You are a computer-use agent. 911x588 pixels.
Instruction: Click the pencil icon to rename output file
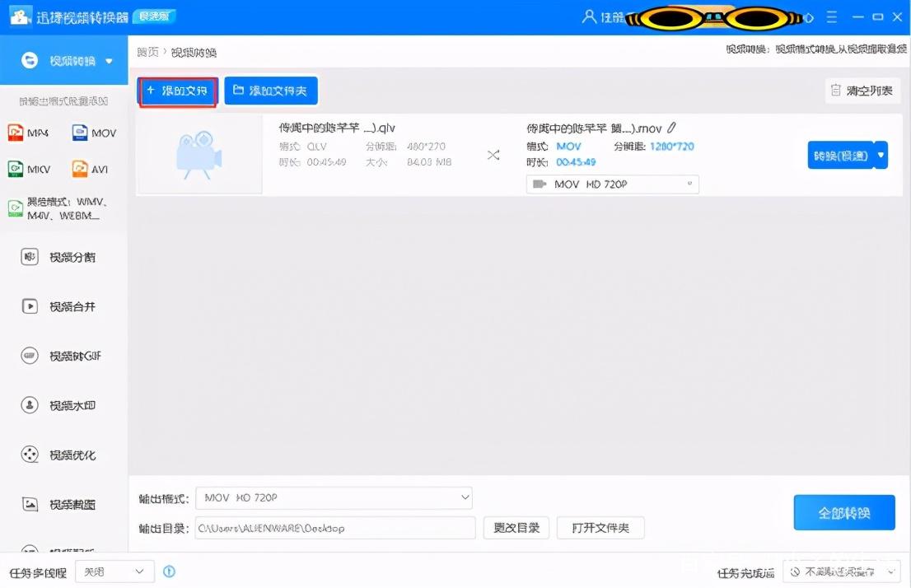point(672,127)
